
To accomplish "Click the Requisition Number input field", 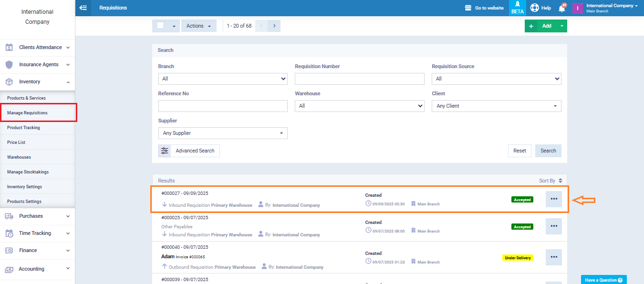I will click(359, 79).
